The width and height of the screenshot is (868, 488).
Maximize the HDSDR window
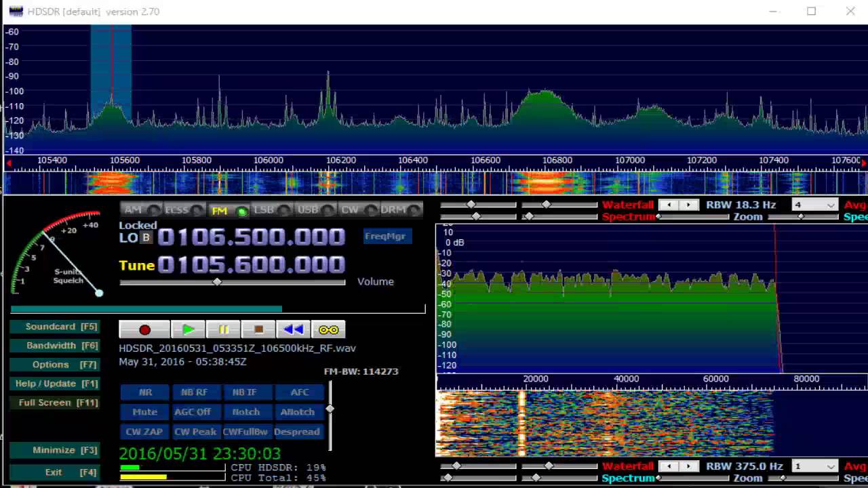(811, 12)
